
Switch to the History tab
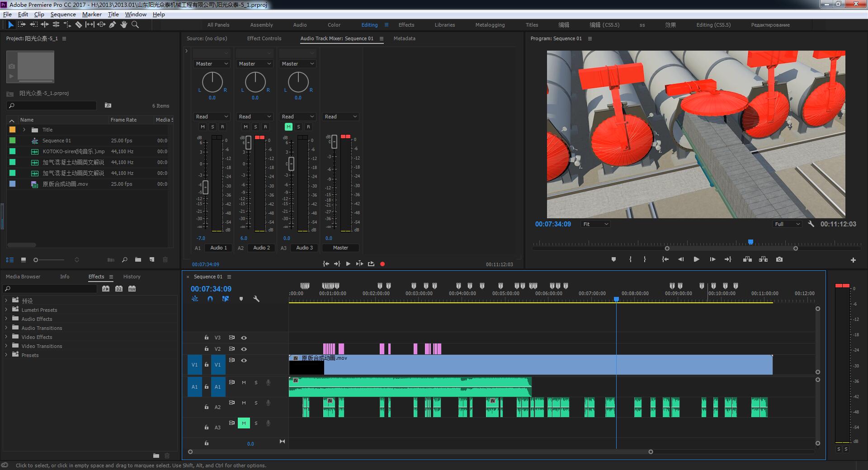[x=132, y=277]
